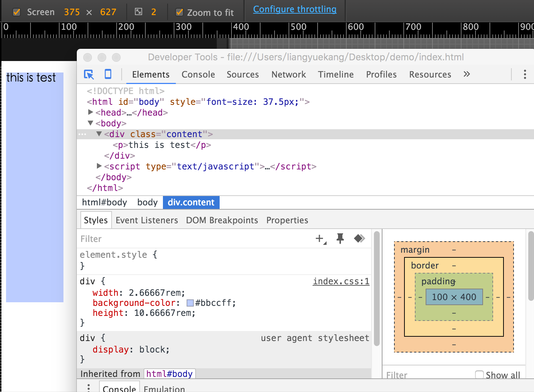This screenshot has width=534, height=392.
Task: Select the Styles sidebar tab
Action: pyautogui.click(x=96, y=220)
